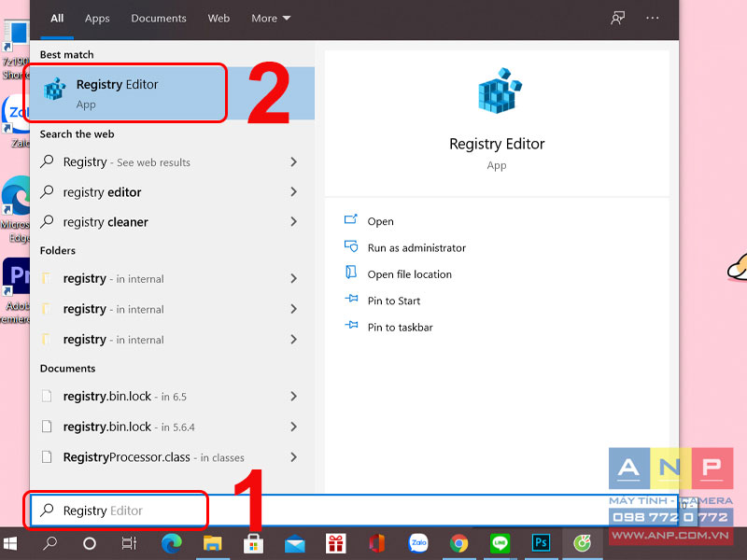Click the Open action icon

[x=351, y=219]
